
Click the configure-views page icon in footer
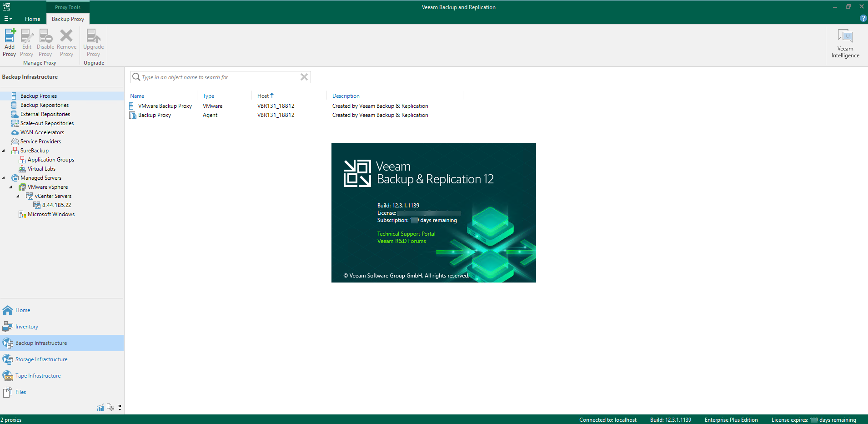[110, 407]
